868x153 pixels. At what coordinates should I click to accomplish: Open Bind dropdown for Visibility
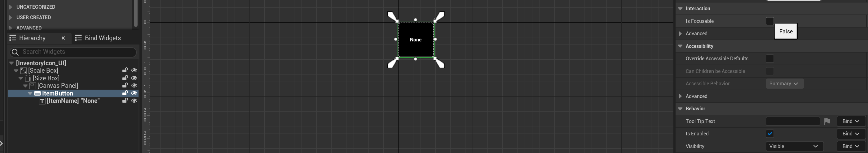click(x=851, y=146)
